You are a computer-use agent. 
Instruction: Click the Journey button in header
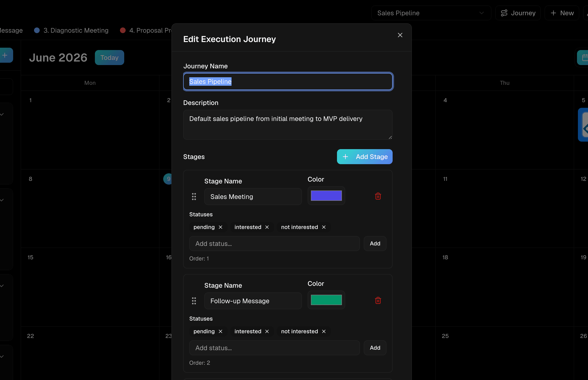pos(518,13)
